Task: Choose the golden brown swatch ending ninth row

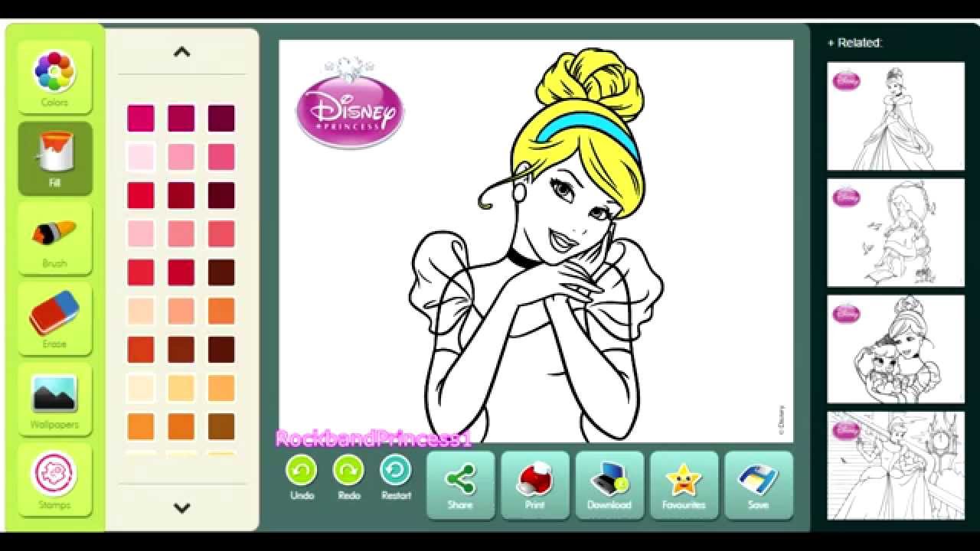Action: pos(221,426)
